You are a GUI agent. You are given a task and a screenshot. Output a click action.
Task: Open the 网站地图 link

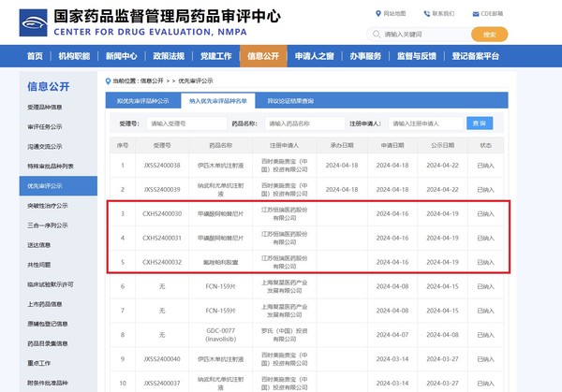tap(394, 14)
